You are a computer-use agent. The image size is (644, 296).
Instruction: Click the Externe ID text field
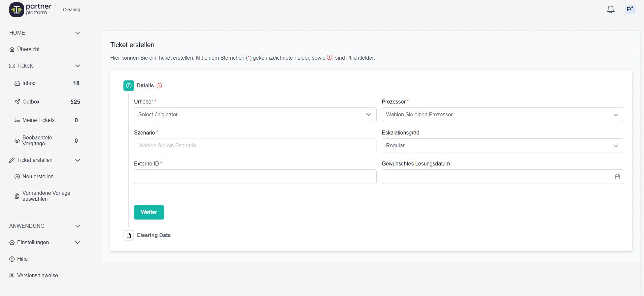pyautogui.click(x=255, y=177)
